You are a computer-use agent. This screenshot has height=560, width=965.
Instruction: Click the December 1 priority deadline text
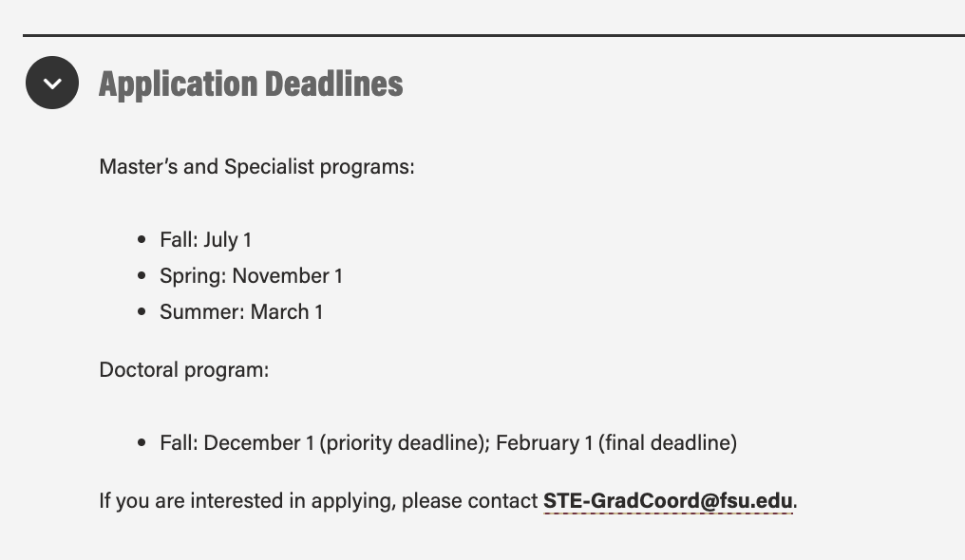click(344, 443)
